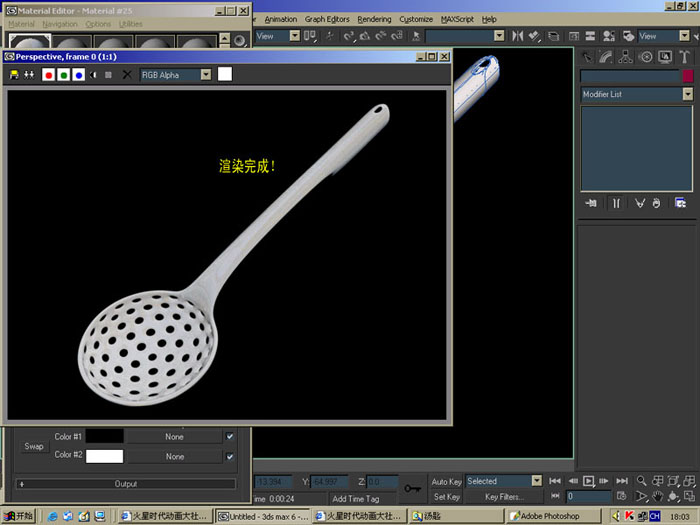Click Configure Modifier Sets icon

[x=680, y=203]
